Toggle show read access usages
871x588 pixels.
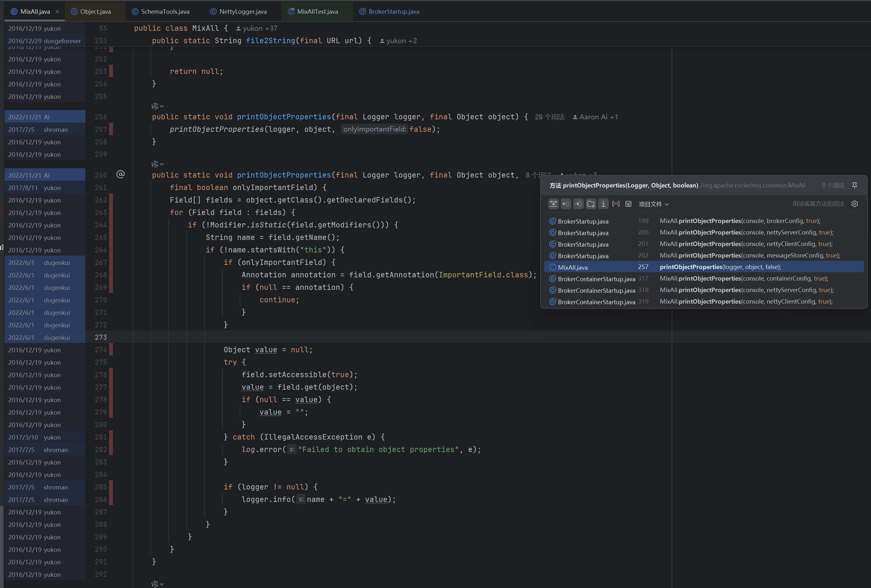point(566,204)
